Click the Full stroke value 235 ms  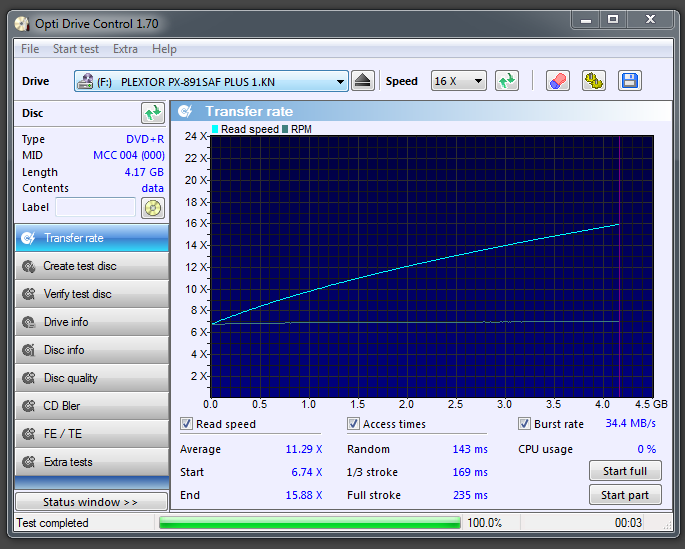[x=470, y=495]
